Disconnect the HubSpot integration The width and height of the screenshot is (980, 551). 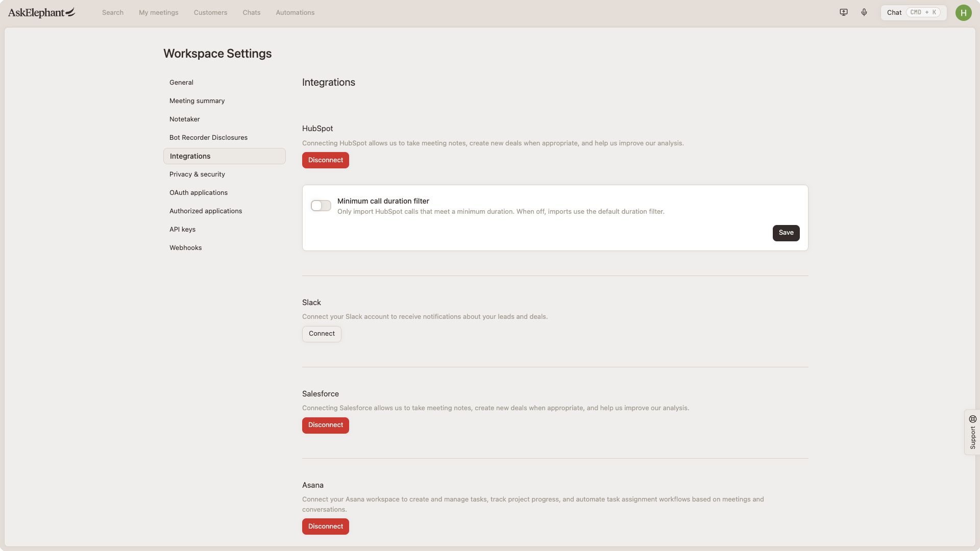tap(326, 160)
